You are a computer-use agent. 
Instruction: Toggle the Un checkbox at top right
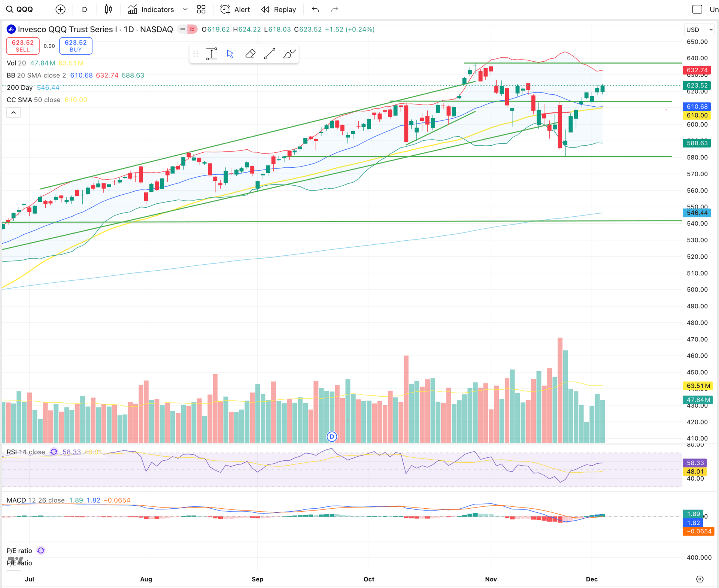point(697,9)
